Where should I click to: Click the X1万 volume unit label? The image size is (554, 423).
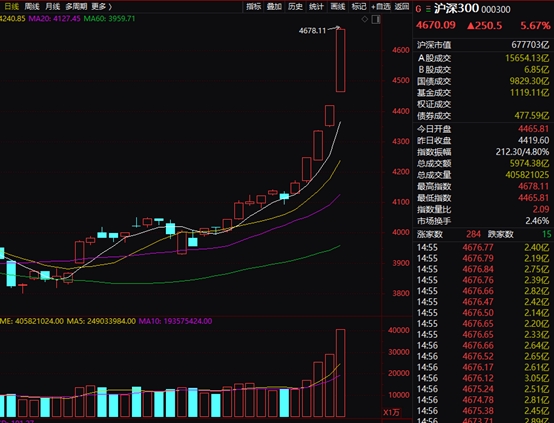[391, 412]
